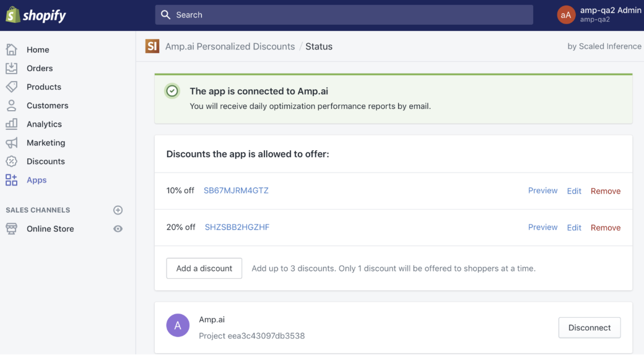Remove the 20% off discount

(x=606, y=228)
